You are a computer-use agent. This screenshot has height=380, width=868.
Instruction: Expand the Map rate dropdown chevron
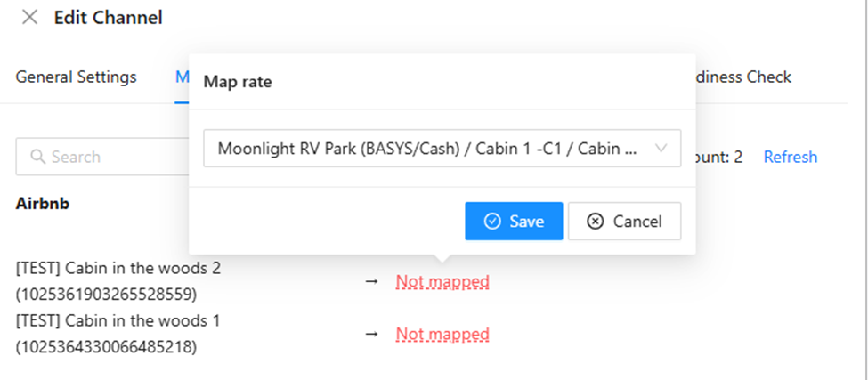tap(661, 149)
